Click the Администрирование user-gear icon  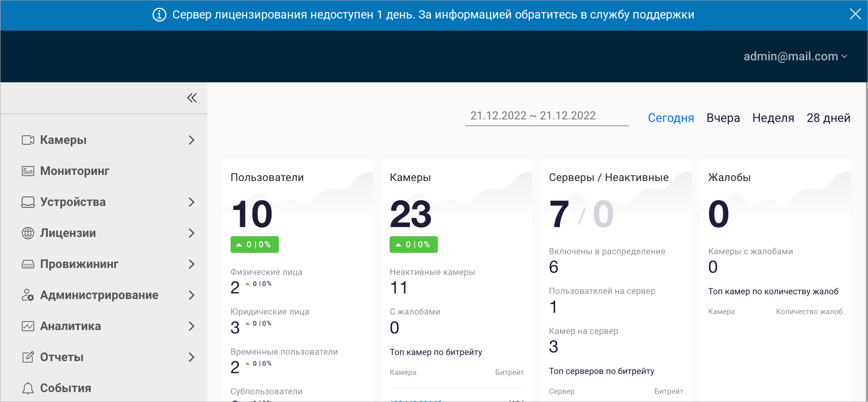tap(28, 295)
